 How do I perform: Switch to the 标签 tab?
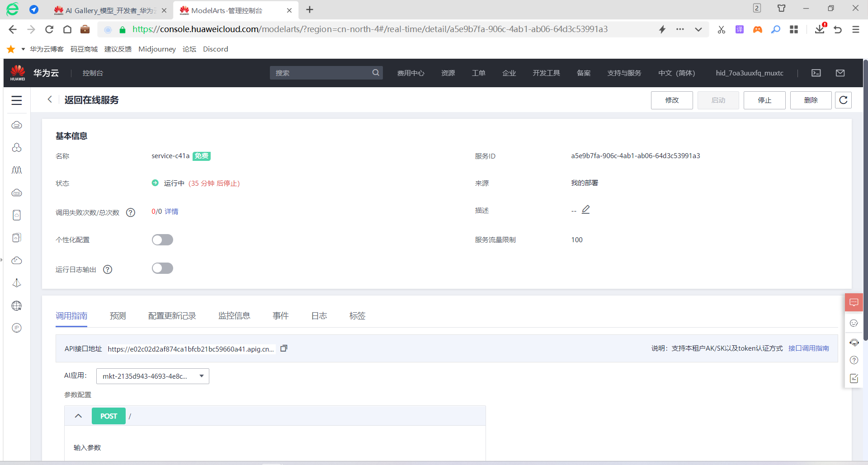coord(358,316)
